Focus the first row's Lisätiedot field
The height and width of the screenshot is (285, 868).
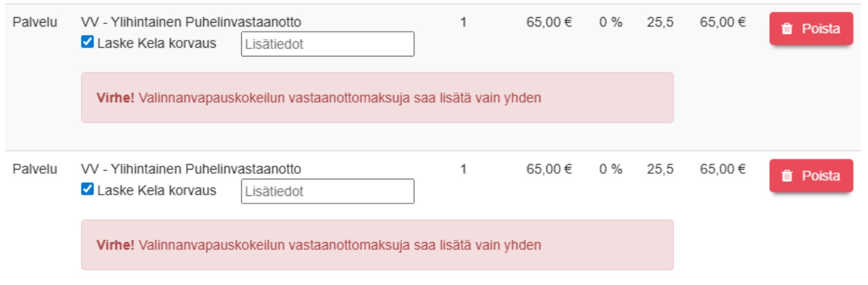coord(327,44)
